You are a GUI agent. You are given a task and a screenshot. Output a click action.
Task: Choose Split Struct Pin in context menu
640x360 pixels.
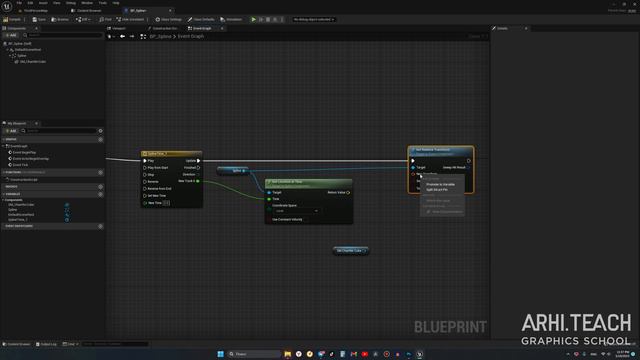tap(437, 190)
